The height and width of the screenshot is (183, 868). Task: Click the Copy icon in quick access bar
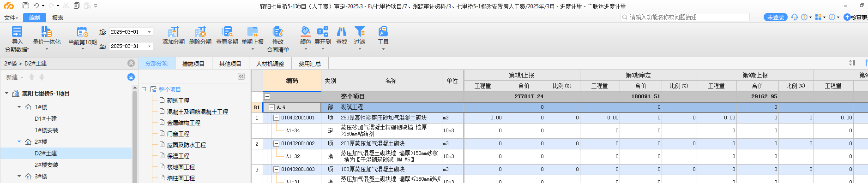click(x=77, y=6)
